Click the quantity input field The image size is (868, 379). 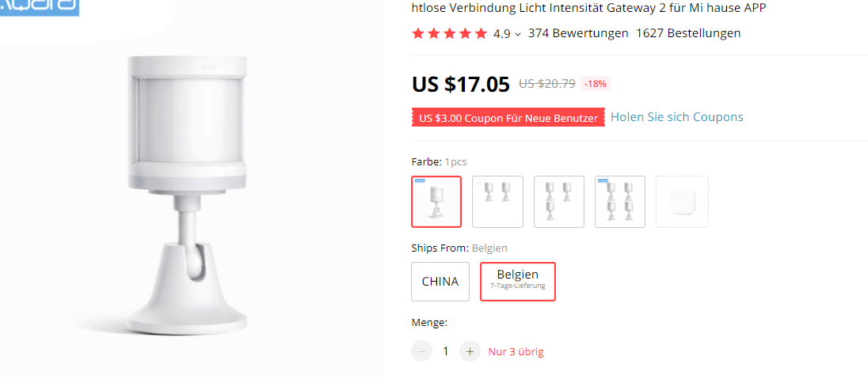[x=446, y=351]
